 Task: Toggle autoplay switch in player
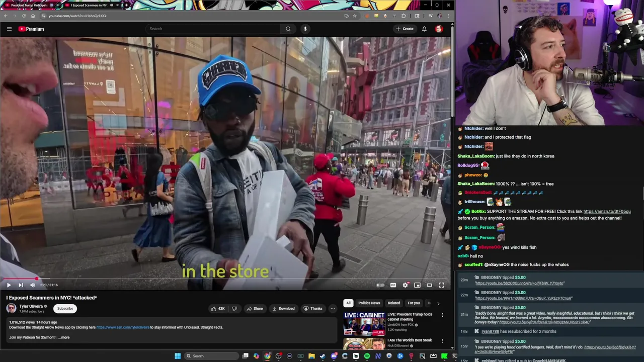point(380,285)
